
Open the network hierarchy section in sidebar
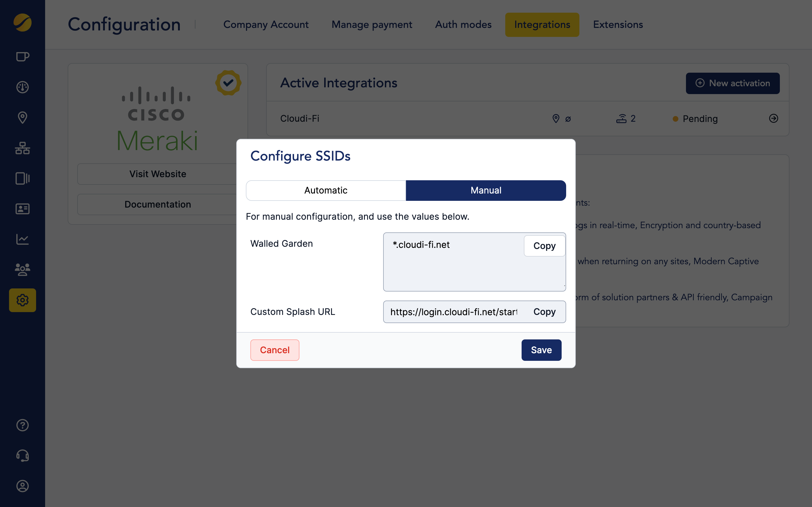tap(22, 148)
